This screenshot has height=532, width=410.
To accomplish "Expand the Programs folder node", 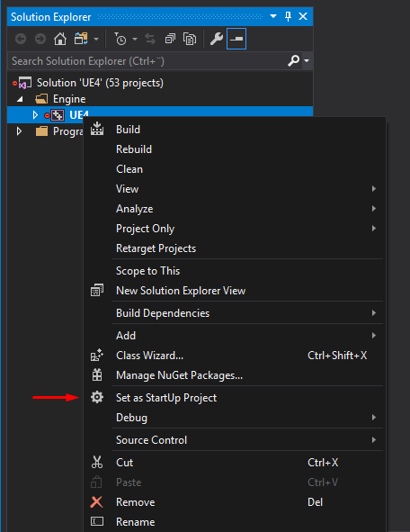I will [19, 131].
